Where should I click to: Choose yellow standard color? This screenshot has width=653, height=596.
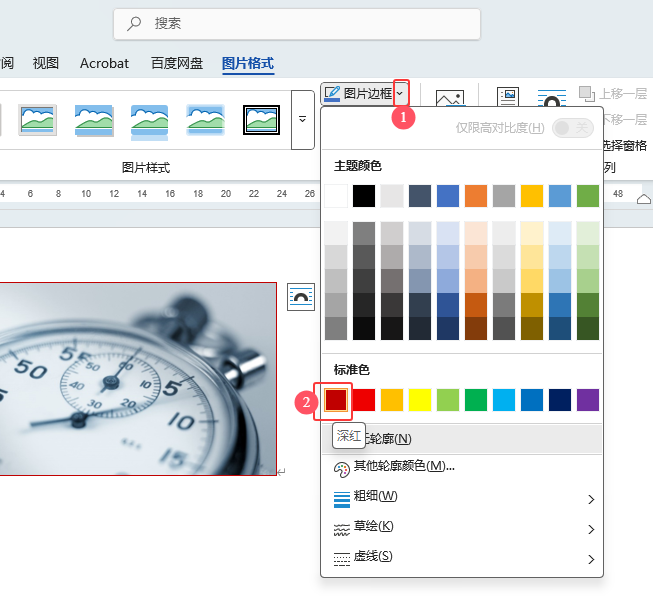click(420, 400)
